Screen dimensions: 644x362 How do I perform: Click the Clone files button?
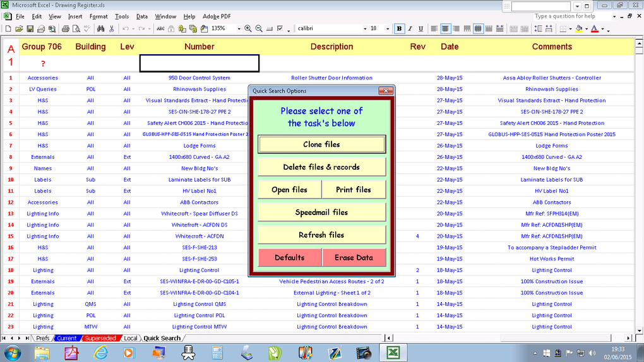click(x=321, y=144)
